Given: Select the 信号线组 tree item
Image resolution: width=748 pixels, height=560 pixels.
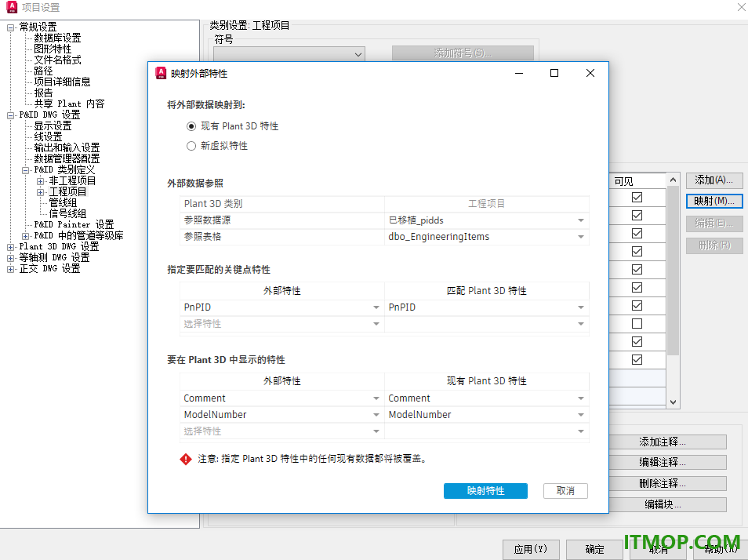Looking at the screenshot, I should [67, 213].
